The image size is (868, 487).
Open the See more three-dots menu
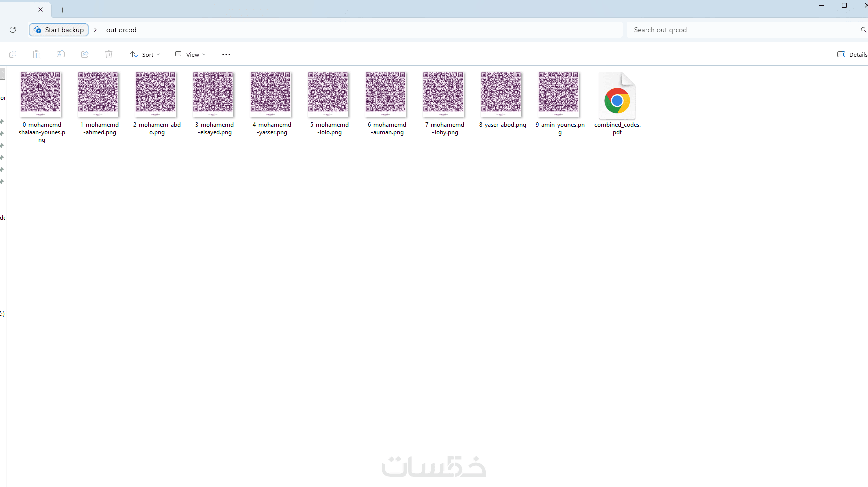pos(226,55)
